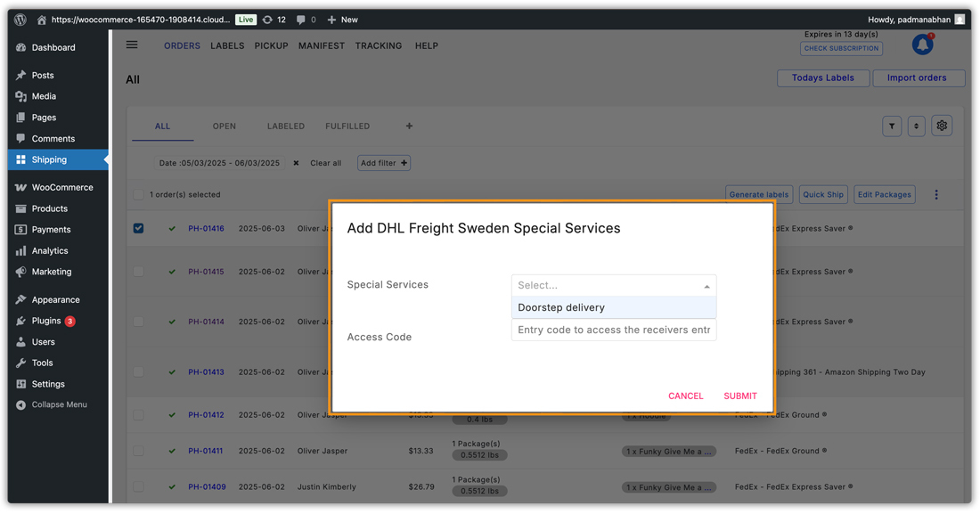Tick the checkbox for order PH-01414
Screen dimensions: 980x514
pyautogui.click(x=138, y=322)
